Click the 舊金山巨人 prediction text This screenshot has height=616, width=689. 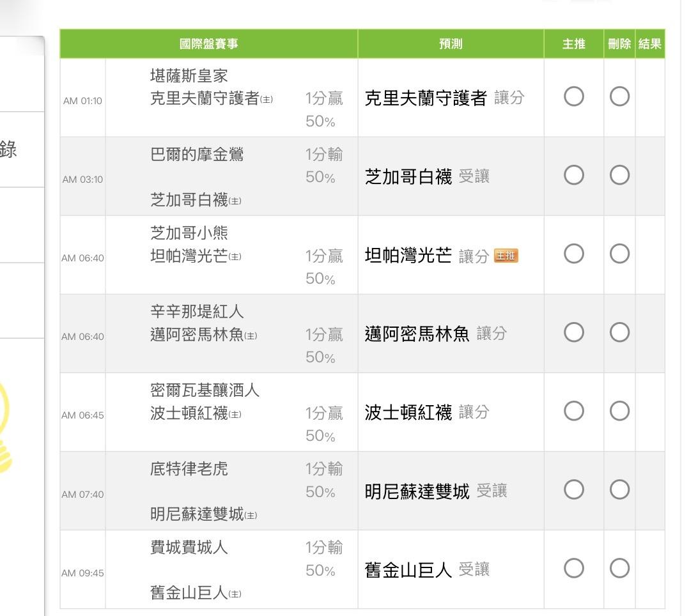pos(408,570)
